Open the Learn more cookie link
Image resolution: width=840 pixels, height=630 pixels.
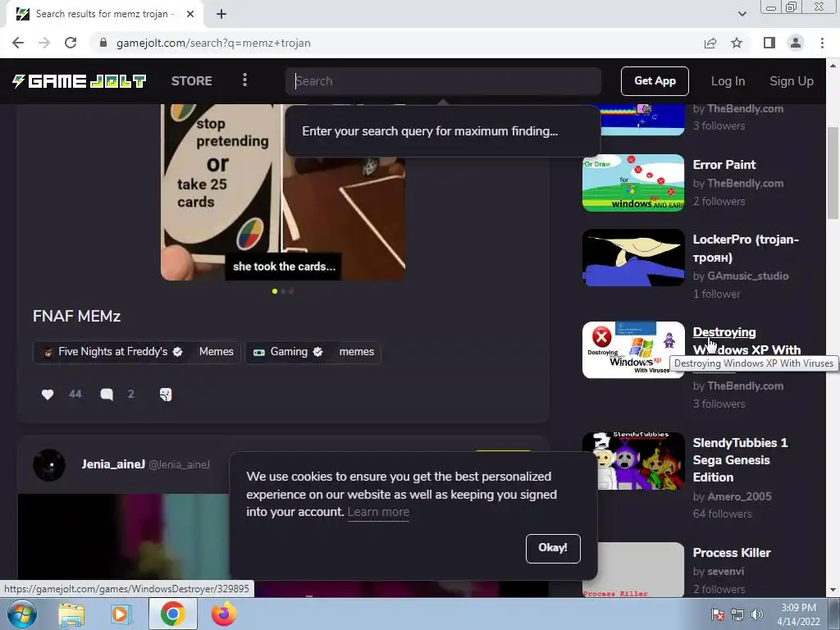pyautogui.click(x=378, y=512)
